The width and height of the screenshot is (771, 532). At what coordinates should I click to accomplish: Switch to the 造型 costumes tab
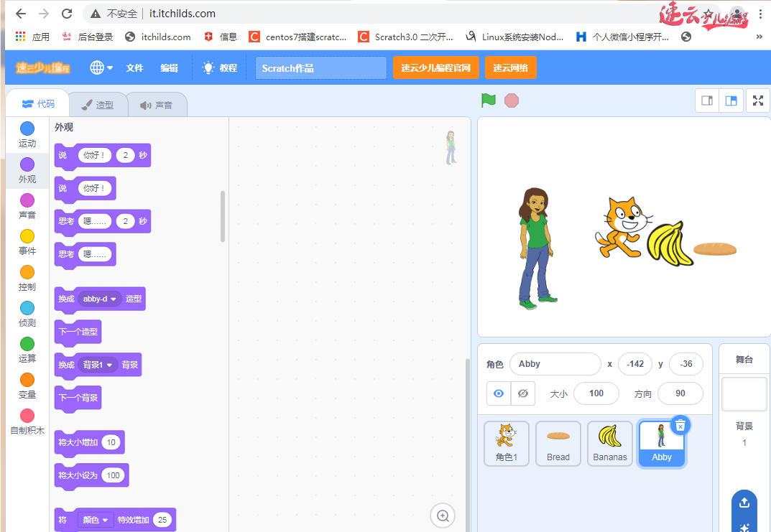coord(98,105)
